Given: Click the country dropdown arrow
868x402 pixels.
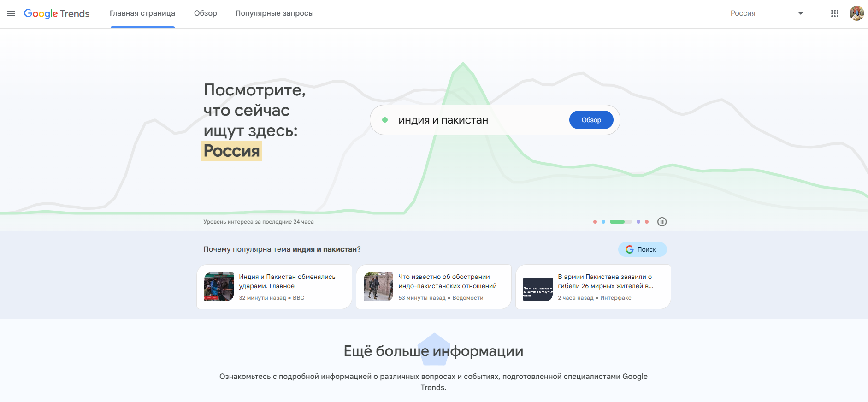Looking at the screenshot, I should (801, 13).
